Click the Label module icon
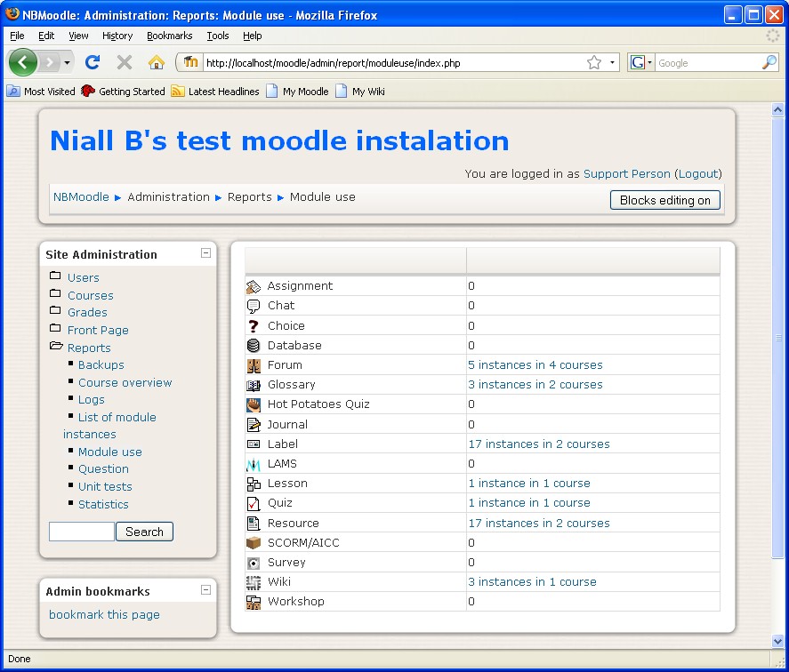 254,444
